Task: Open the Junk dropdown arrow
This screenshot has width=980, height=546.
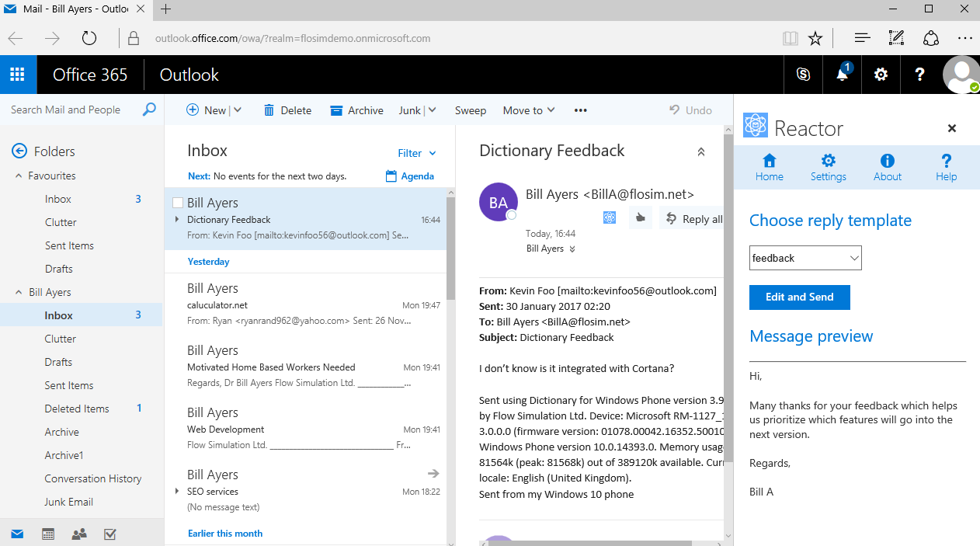Action: tap(432, 110)
